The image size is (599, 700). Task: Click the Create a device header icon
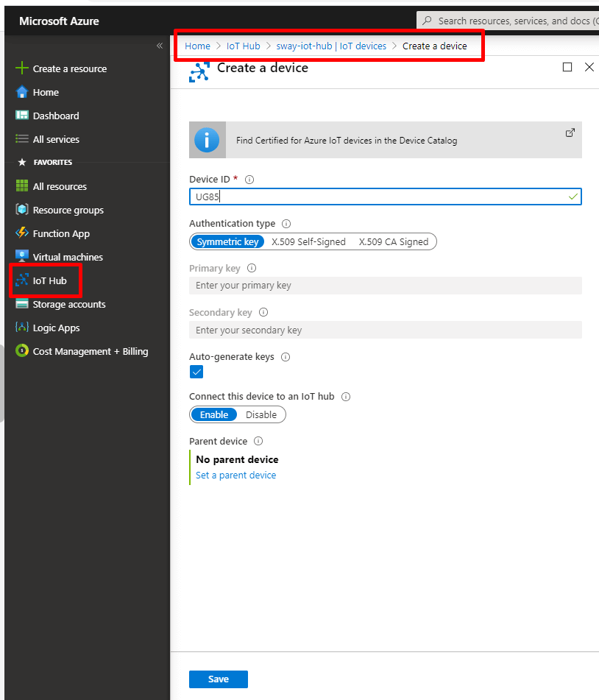199,72
